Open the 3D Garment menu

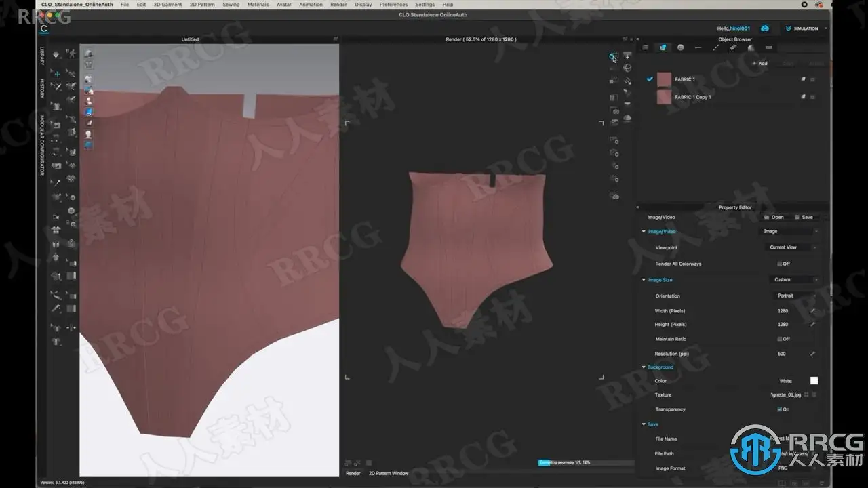point(167,5)
